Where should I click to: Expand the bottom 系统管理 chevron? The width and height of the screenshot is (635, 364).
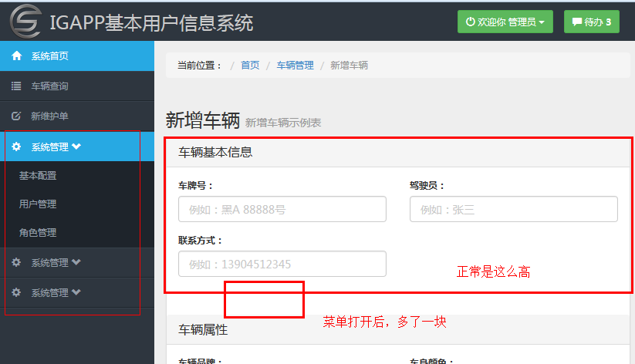coord(76,292)
